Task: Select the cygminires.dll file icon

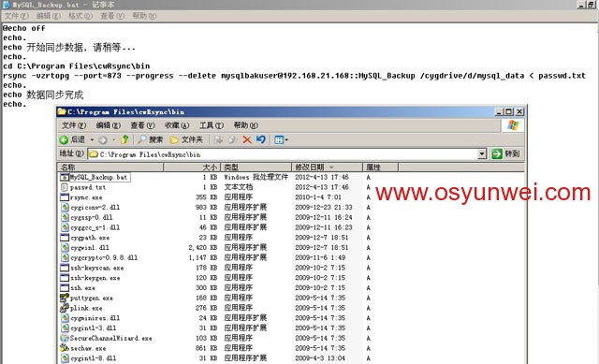Action: pos(65,318)
